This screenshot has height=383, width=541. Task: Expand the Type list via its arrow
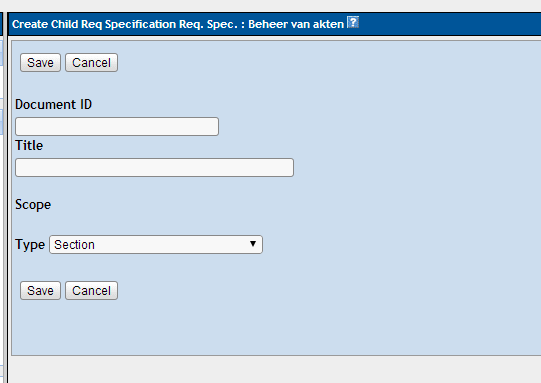(253, 244)
